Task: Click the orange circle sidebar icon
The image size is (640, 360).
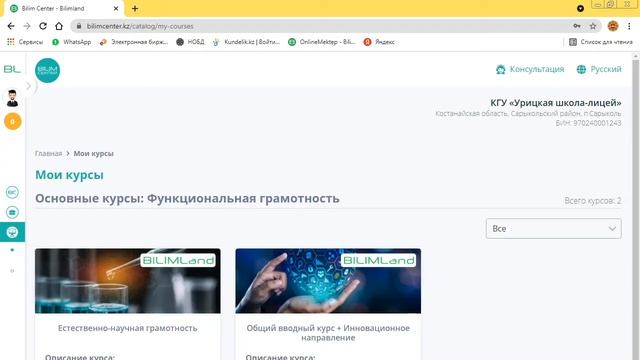Action: (13, 121)
